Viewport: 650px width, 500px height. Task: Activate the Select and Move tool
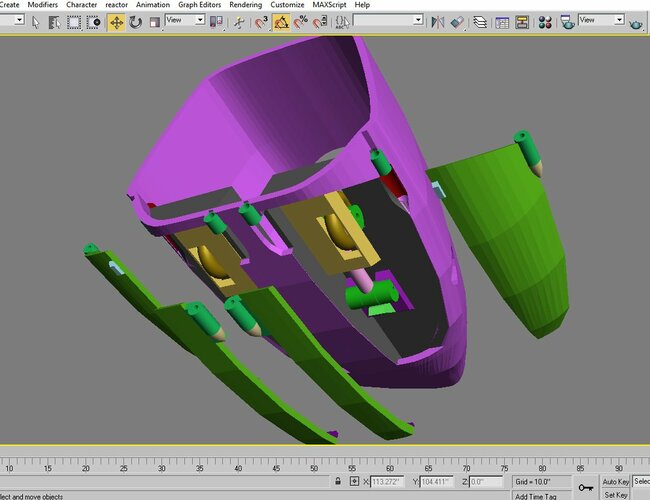click(x=116, y=22)
